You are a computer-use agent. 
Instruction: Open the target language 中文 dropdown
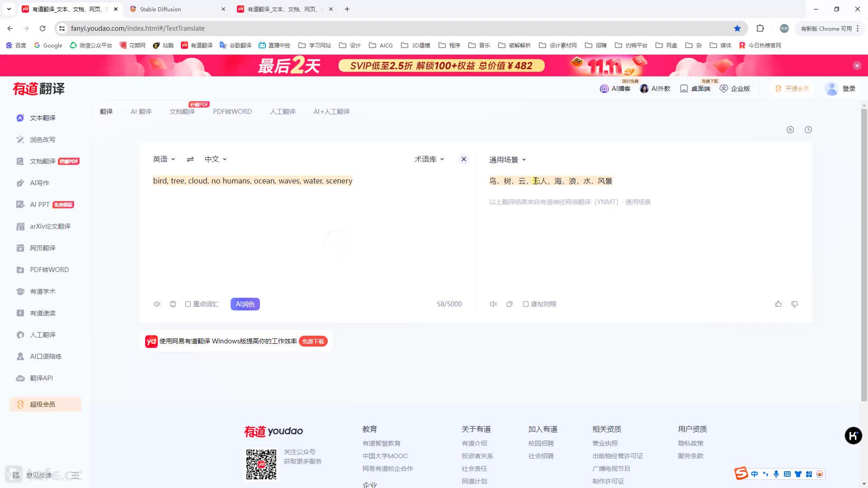click(216, 159)
